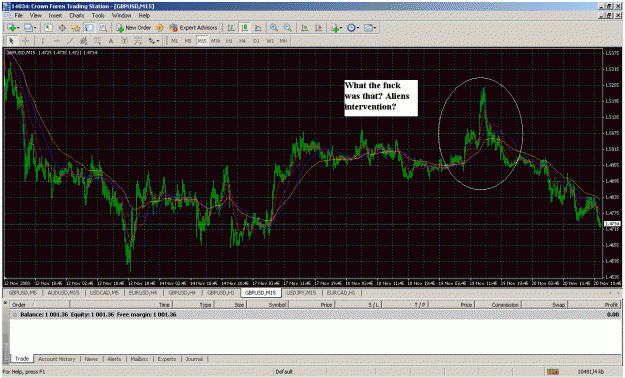Image resolution: width=625 pixels, height=378 pixels.
Task: Set timeframe to H1
Action: pyautogui.click(x=229, y=41)
